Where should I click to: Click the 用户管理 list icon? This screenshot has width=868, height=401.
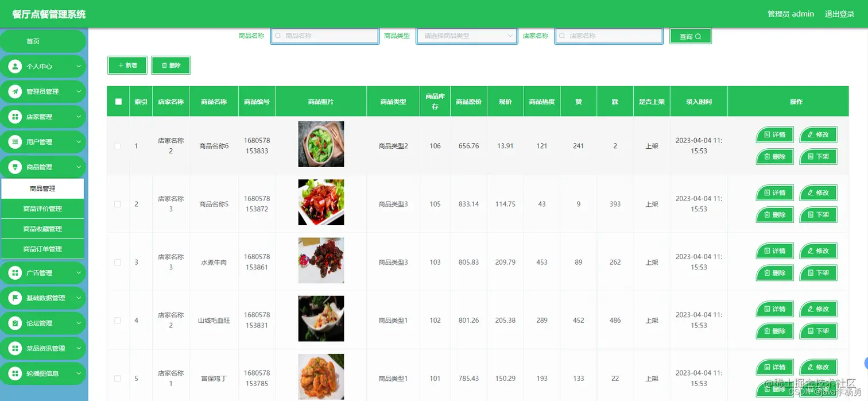(15, 142)
